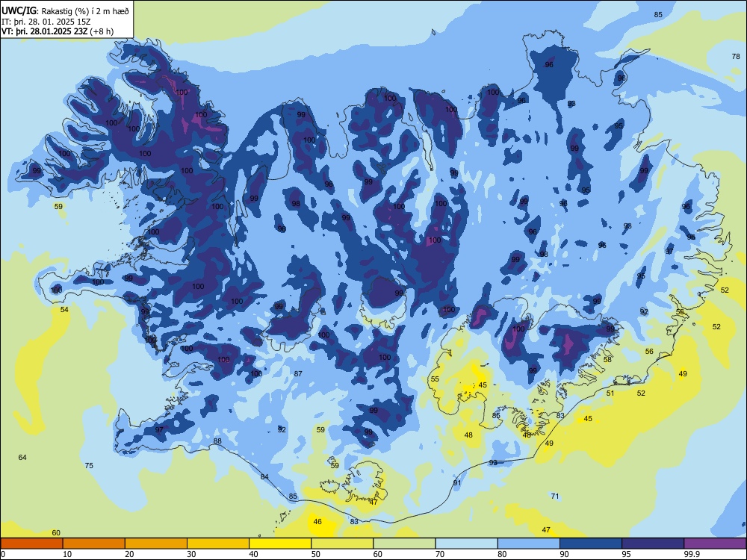The image size is (747, 560).
Task: Click the legend label 90
Action: point(564,554)
